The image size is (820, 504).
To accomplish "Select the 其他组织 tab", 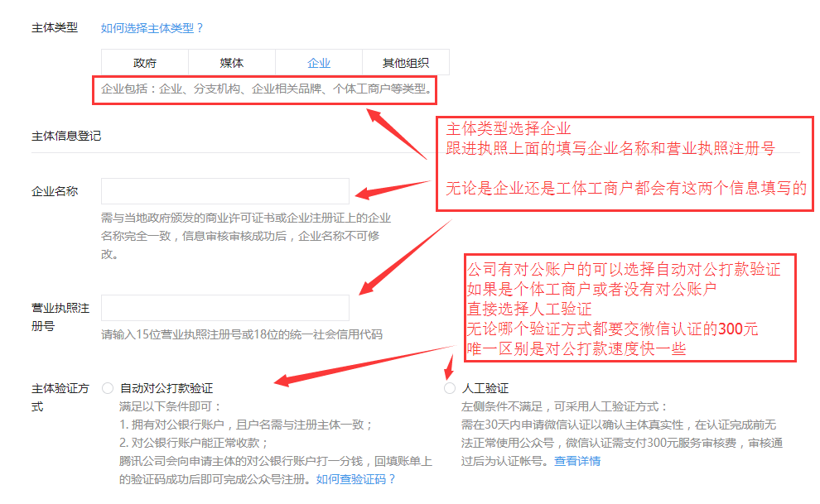I will 406,63.
